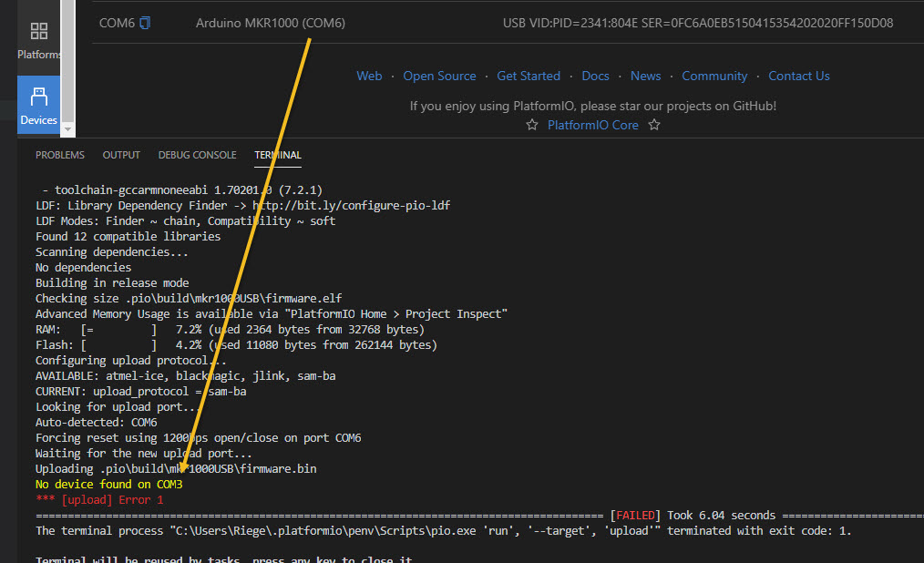Select the TERMINAL tab
Image resolution: width=924 pixels, height=563 pixels.
278,155
